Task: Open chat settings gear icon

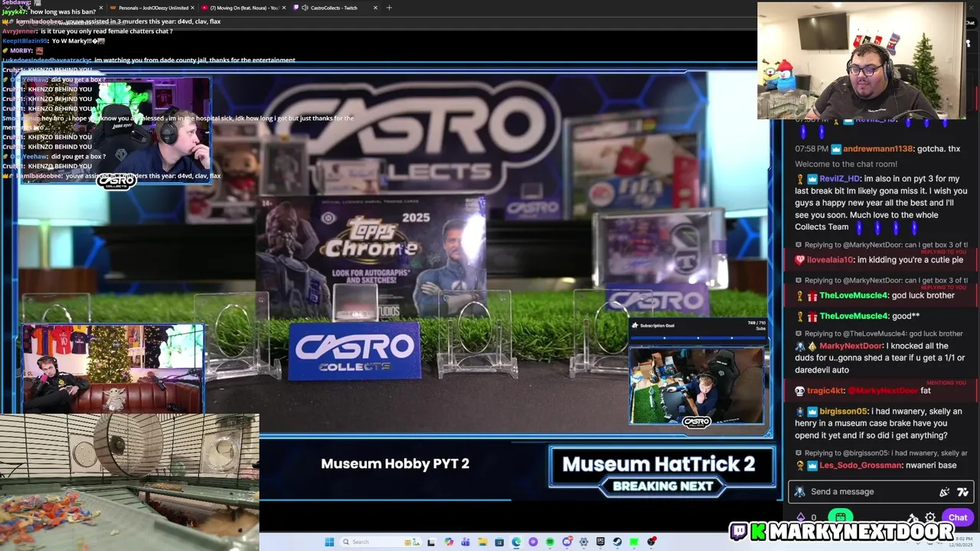Action: 930,517
